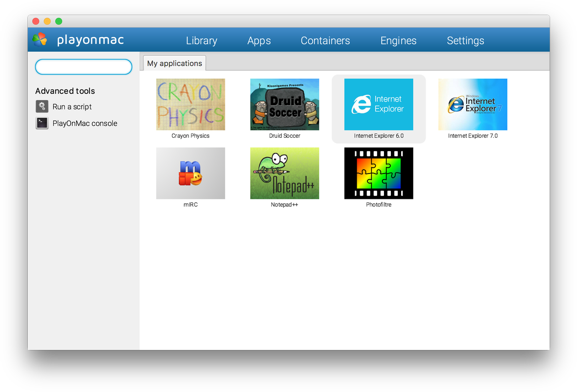
Task: Open the Containers section
Action: point(325,41)
